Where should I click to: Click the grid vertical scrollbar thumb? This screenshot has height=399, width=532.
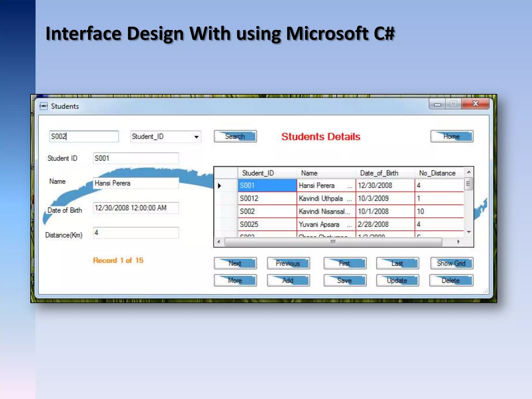(x=469, y=184)
